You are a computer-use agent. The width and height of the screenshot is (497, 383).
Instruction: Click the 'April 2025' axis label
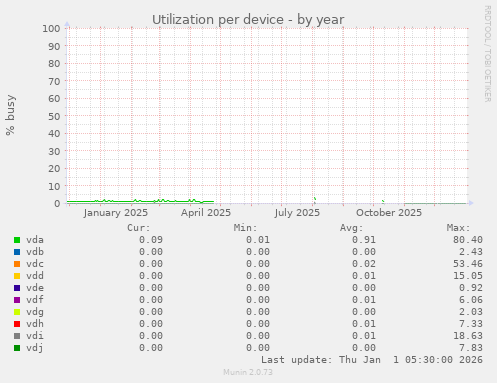coord(206,213)
